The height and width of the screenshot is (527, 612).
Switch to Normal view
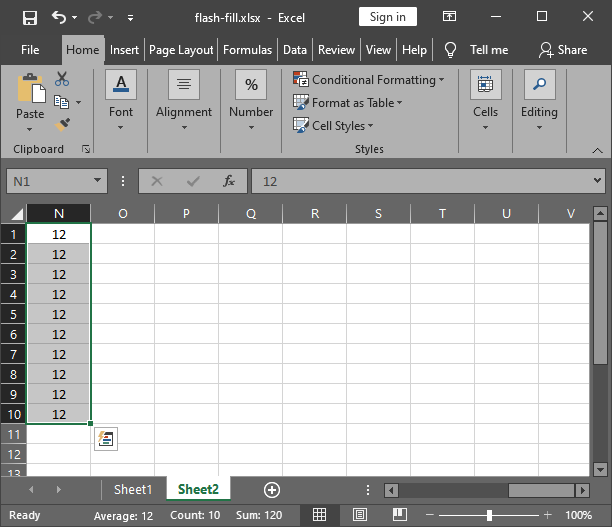(x=320, y=515)
